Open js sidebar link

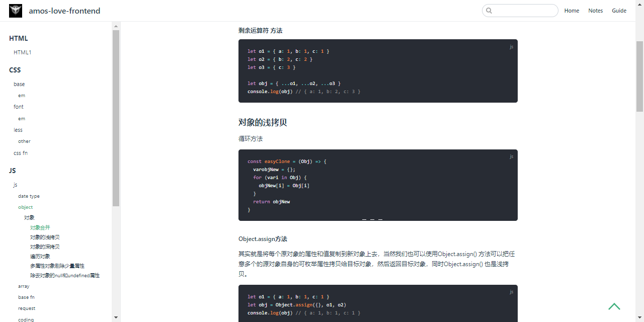(x=15, y=185)
